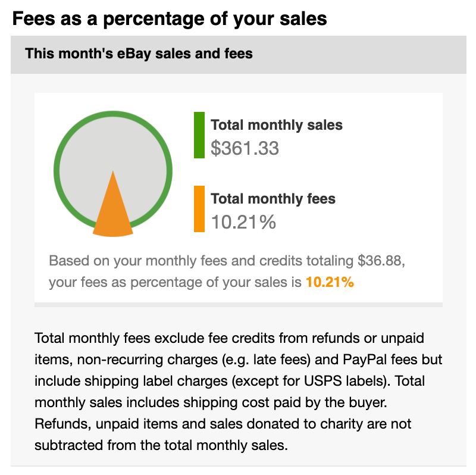This screenshot has height=475, width=476.
Task: Click the $361.33 sales amount
Action: (x=245, y=148)
